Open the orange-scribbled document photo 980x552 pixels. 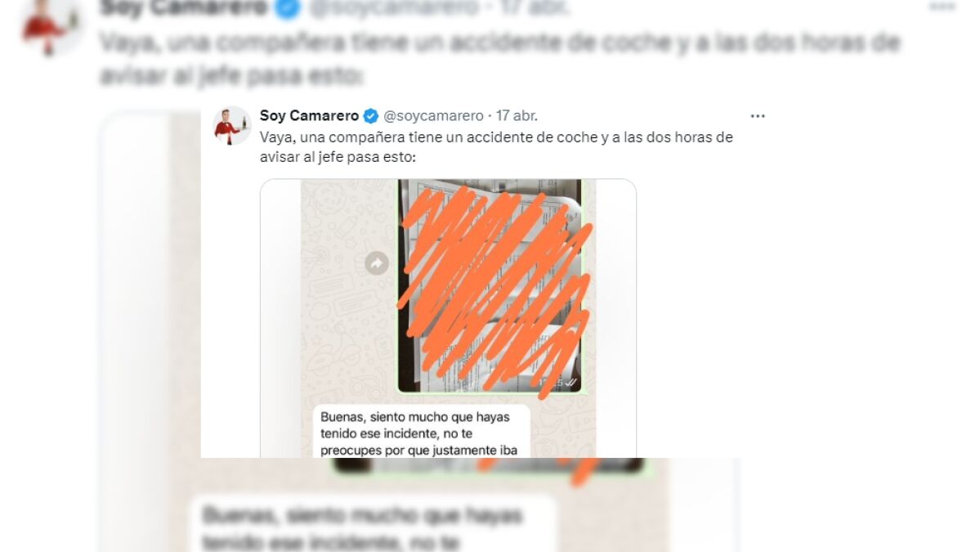[x=490, y=286]
